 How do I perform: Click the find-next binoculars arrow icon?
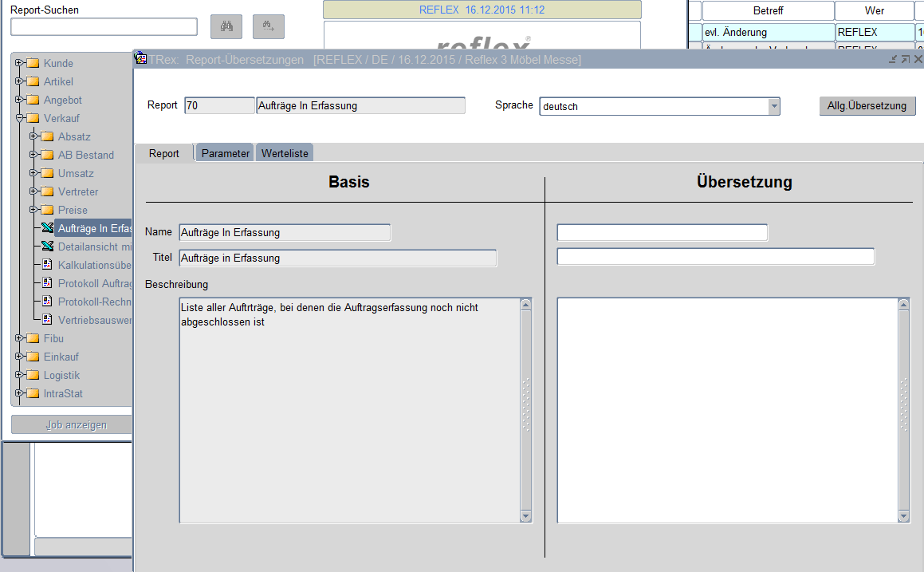[268, 26]
